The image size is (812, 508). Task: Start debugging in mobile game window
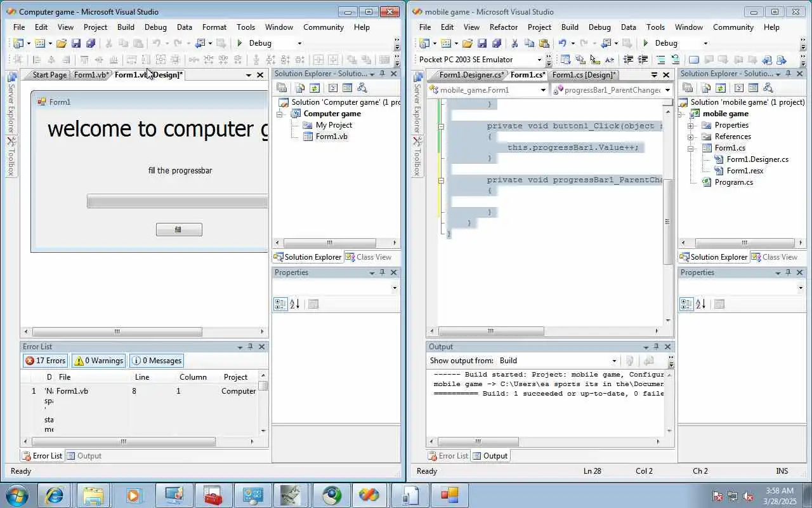point(645,43)
